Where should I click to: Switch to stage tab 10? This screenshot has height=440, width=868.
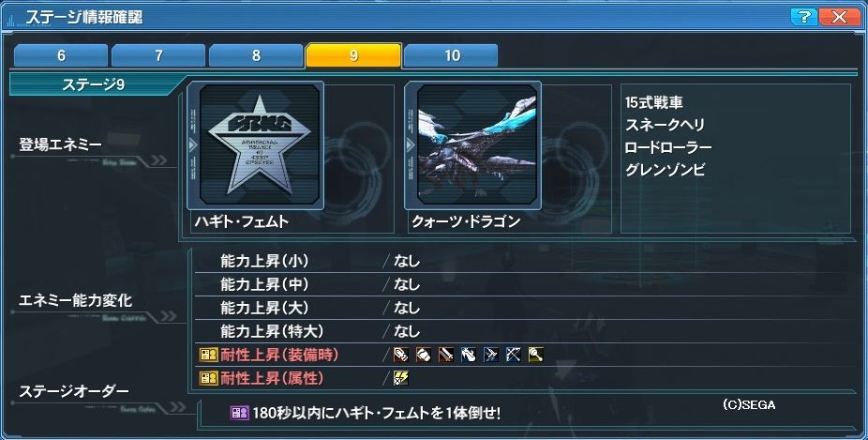pos(451,55)
